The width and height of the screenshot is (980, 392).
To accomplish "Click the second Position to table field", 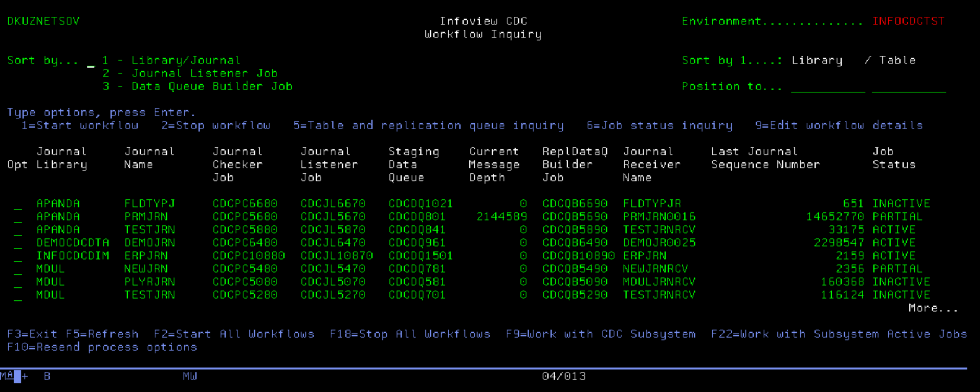I will (909, 87).
